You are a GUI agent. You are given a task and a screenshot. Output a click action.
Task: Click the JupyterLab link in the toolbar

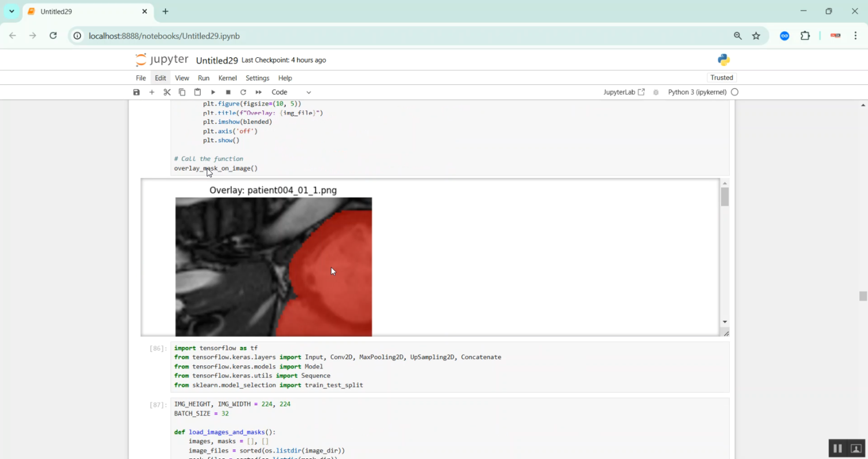624,92
